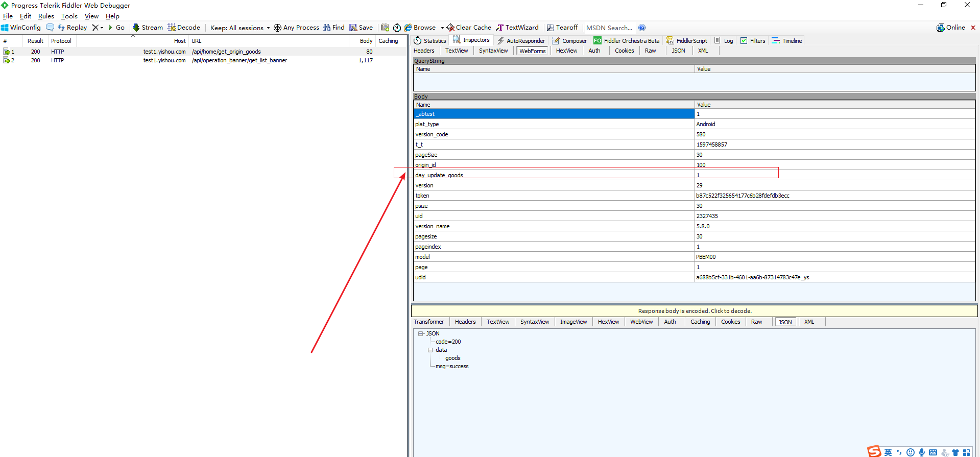The image size is (980, 457).
Task: Select the request SyntaxView tab
Action: point(493,51)
